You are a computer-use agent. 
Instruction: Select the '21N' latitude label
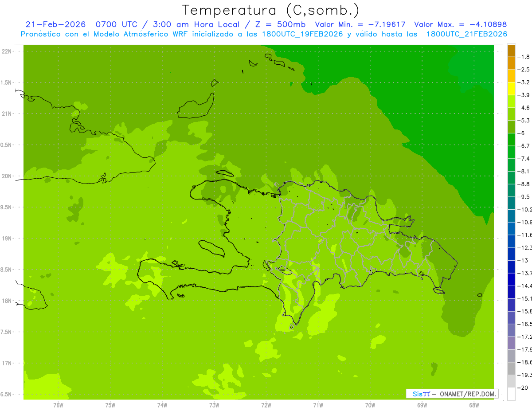(8, 114)
